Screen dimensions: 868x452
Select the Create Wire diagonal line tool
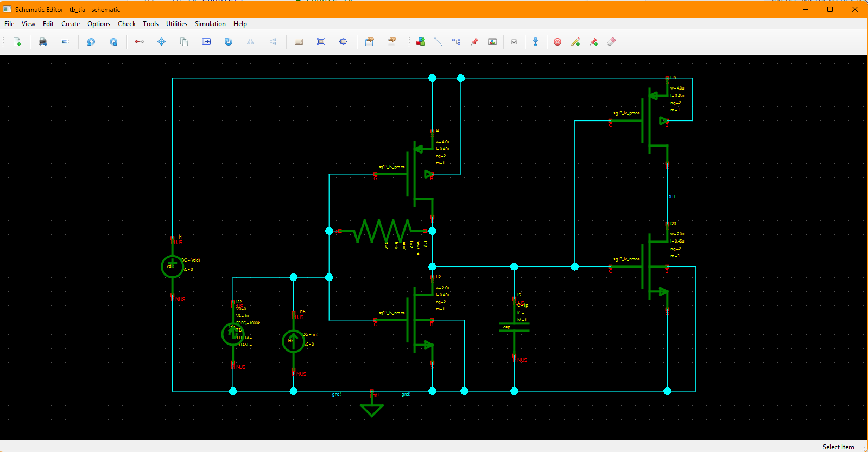pyautogui.click(x=439, y=42)
